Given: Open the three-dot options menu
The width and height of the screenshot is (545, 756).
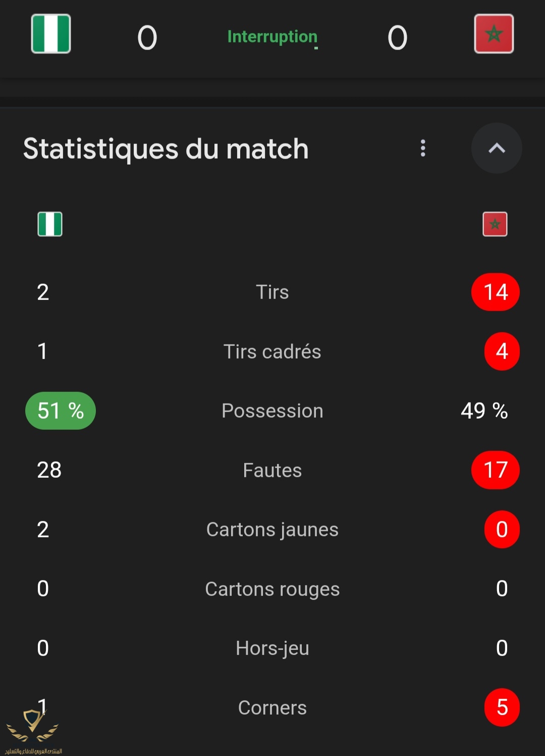Looking at the screenshot, I should (x=423, y=148).
